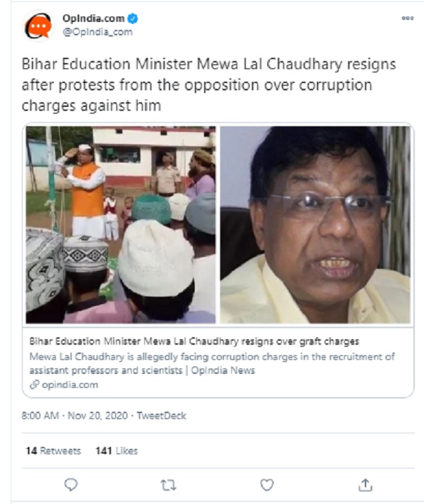Screen dimensions: 424x504
Task: Click the tweet text about Mewa Lal Chaudhary
Action: (209, 85)
